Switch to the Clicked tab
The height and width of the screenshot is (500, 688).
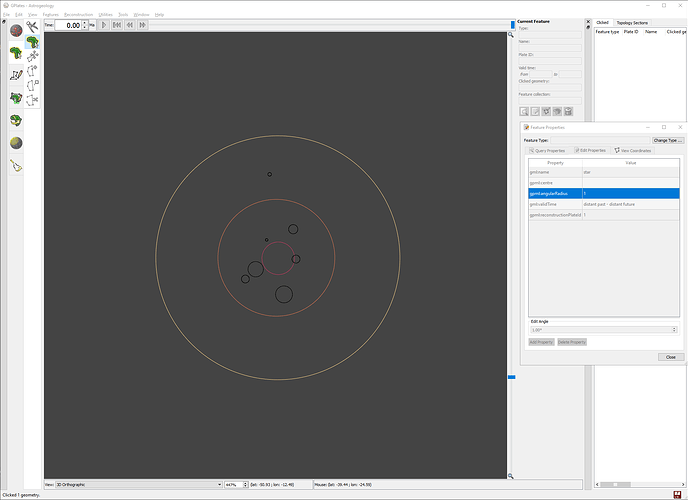[x=602, y=22]
